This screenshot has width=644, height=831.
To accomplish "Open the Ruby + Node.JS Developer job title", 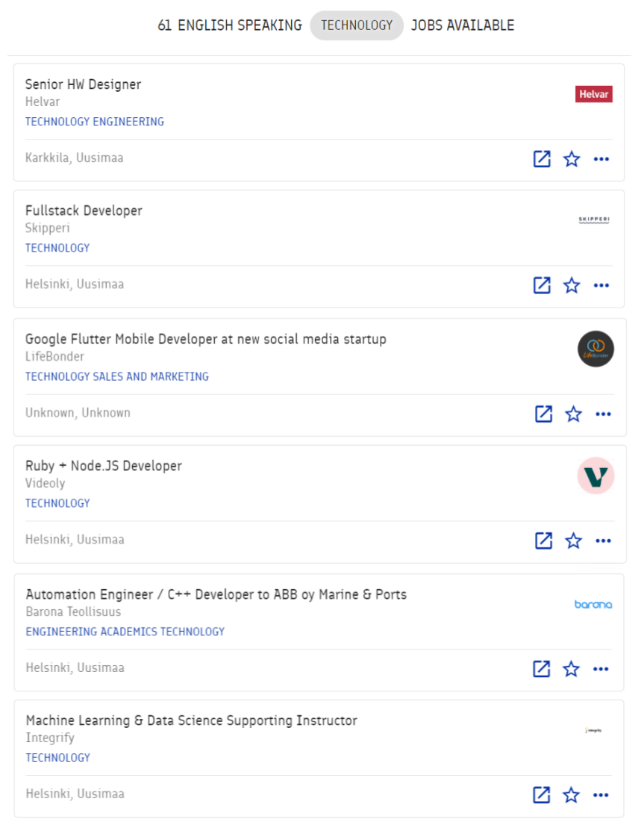I will click(104, 466).
